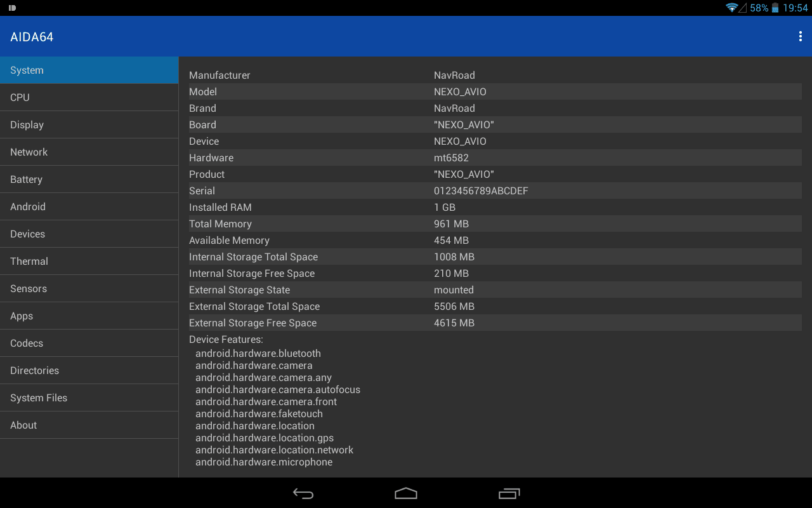Image resolution: width=812 pixels, height=508 pixels.
Task: Select the System category
Action: click(x=89, y=70)
